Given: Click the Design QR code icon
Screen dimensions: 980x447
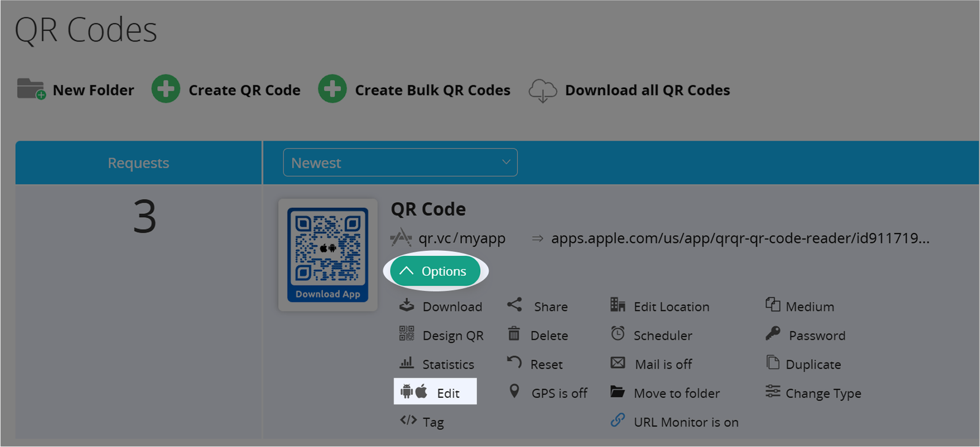Looking at the screenshot, I should click(x=407, y=334).
